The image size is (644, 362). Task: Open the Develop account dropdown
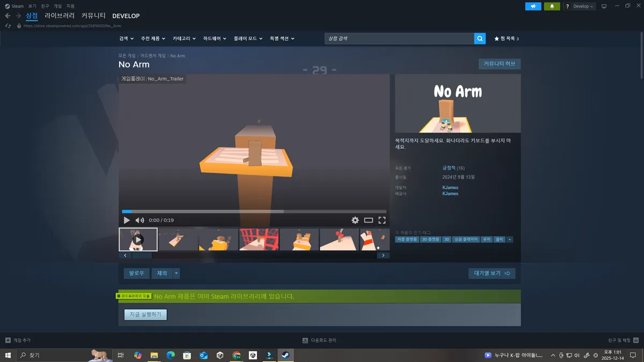point(583,6)
